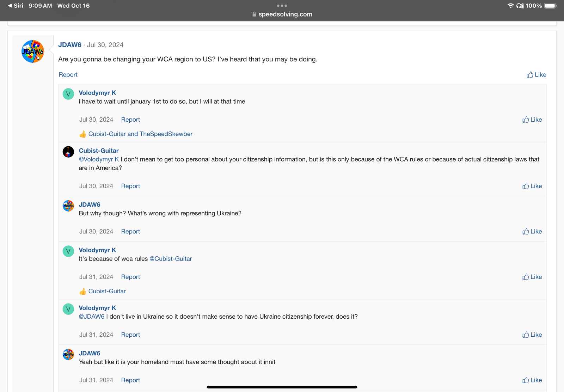The width and height of the screenshot is (564, 392).
Task: Tap thumbs-up reaction icon under 'wca rules' comment
Action: click(x=82, y=292)
